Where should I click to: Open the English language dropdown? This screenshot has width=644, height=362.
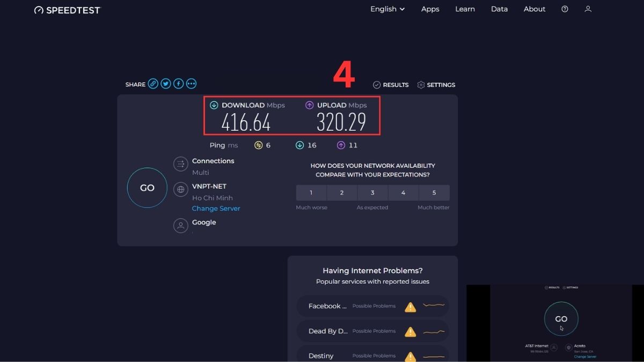387,9
